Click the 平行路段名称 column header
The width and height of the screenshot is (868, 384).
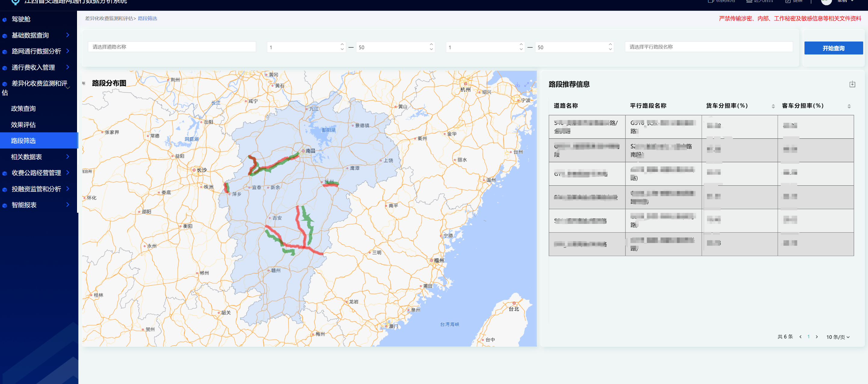click(x=648, y=106)
